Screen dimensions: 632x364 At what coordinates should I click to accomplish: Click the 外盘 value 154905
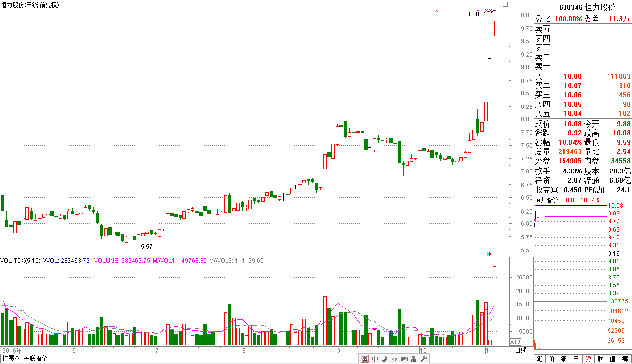(570, 161)
